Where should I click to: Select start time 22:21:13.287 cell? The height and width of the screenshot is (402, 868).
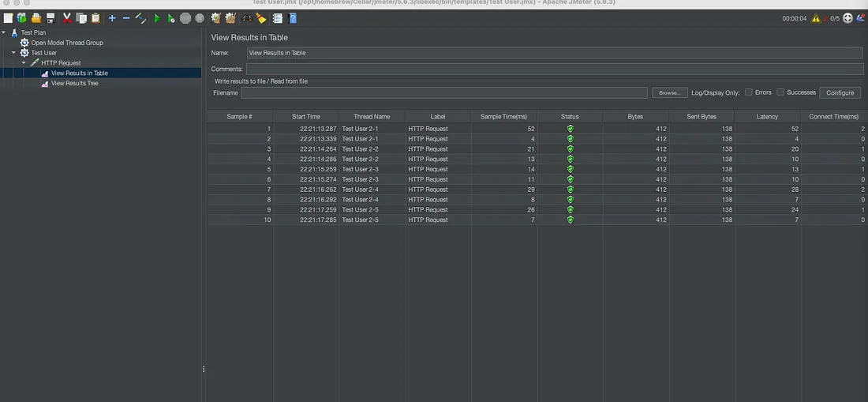click(x=306, y=129)
